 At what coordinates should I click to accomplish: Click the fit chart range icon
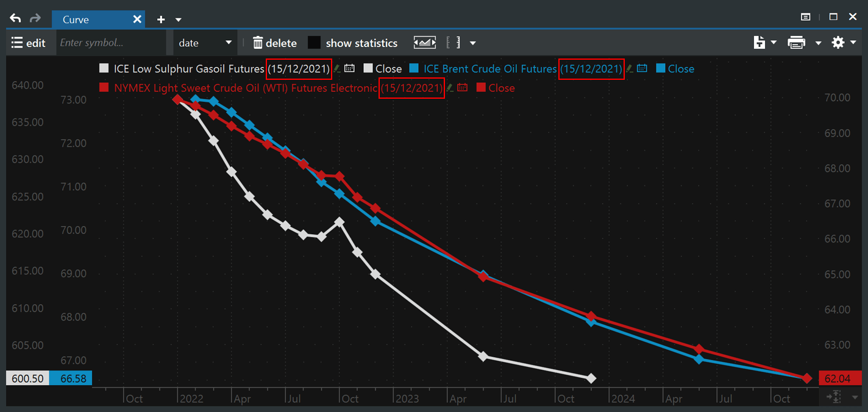click(x=425, y=43)
